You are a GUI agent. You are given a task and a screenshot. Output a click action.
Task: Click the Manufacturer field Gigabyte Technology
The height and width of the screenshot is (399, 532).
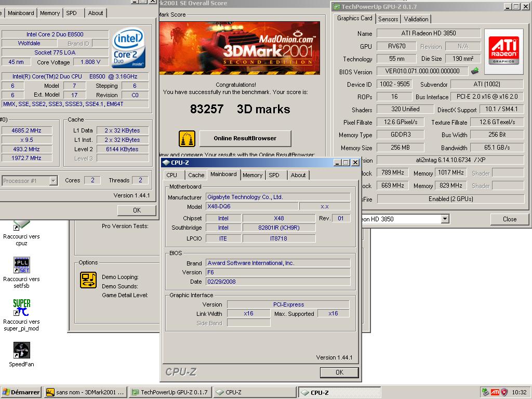pos(278,197)
